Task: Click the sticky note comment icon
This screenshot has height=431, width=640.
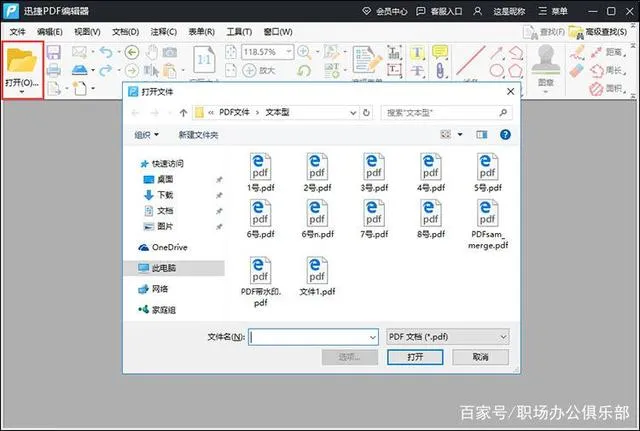Action: pyautogui.click(x=440, y=52)
